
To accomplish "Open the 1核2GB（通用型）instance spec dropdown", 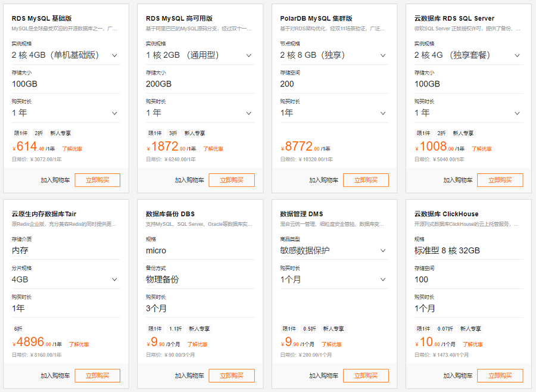I will [x=200, y=55].
